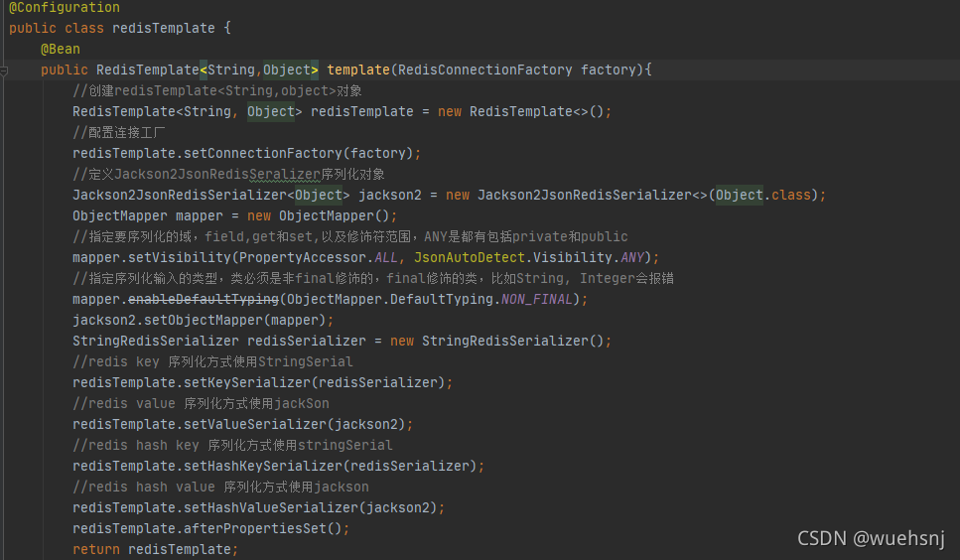Click the afterPropertiesSet() call
This screenshot has width=960, height=560.
(x=263, y=527)
